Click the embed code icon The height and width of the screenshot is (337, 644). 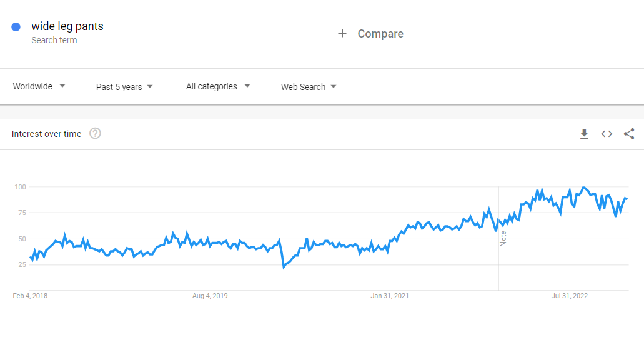607,134
